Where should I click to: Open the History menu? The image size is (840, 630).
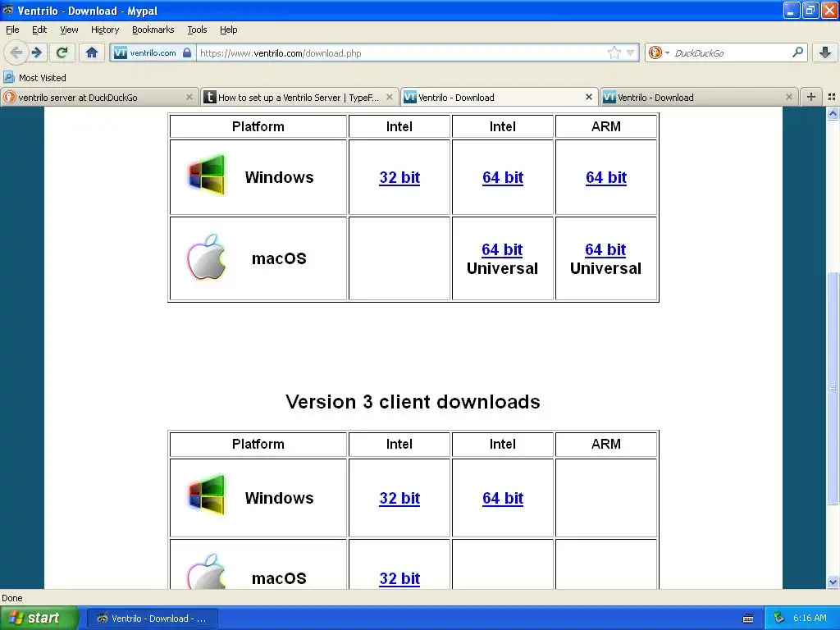[104, 30]
